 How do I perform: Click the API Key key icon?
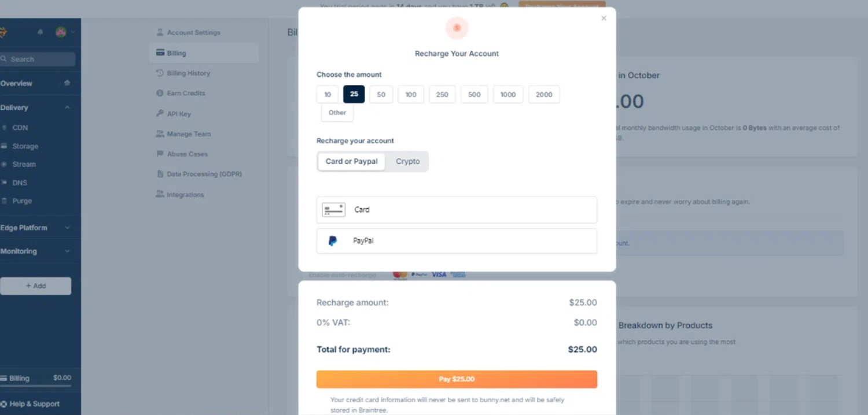click(x=160, y=113)
